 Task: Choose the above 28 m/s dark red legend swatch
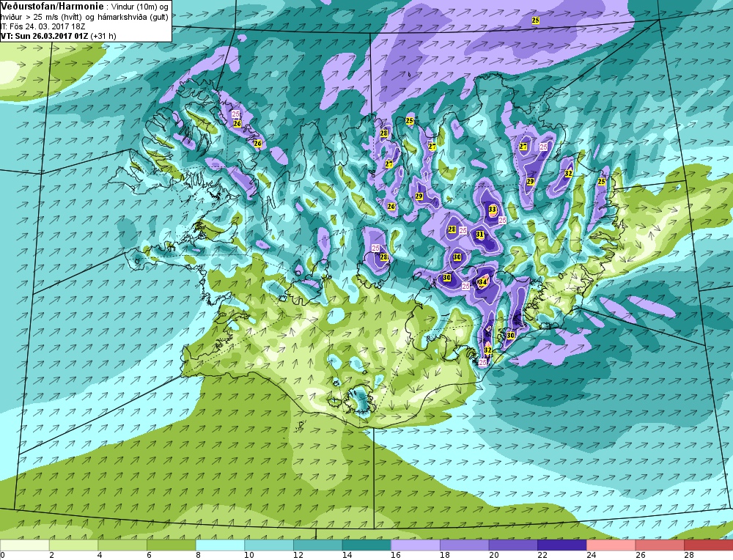point(708,545)
